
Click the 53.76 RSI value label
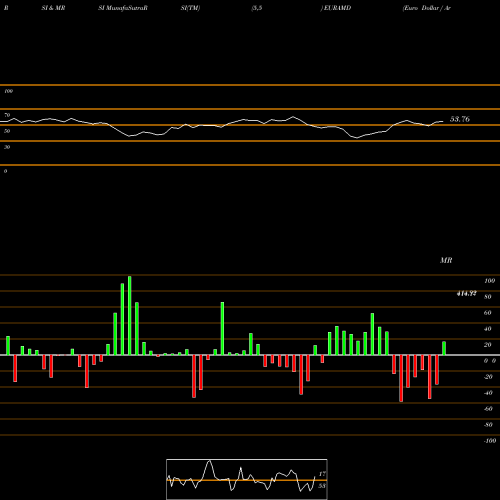pos(460,119)
